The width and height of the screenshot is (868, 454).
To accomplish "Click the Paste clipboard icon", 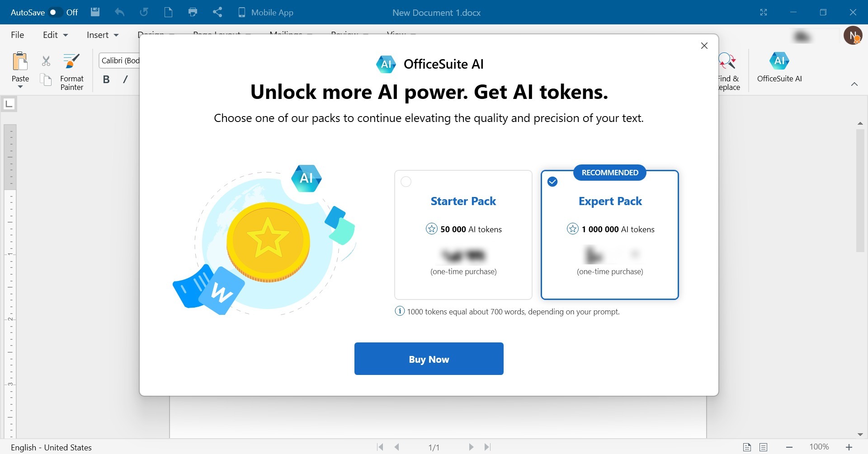I will [x=20, y=61].
